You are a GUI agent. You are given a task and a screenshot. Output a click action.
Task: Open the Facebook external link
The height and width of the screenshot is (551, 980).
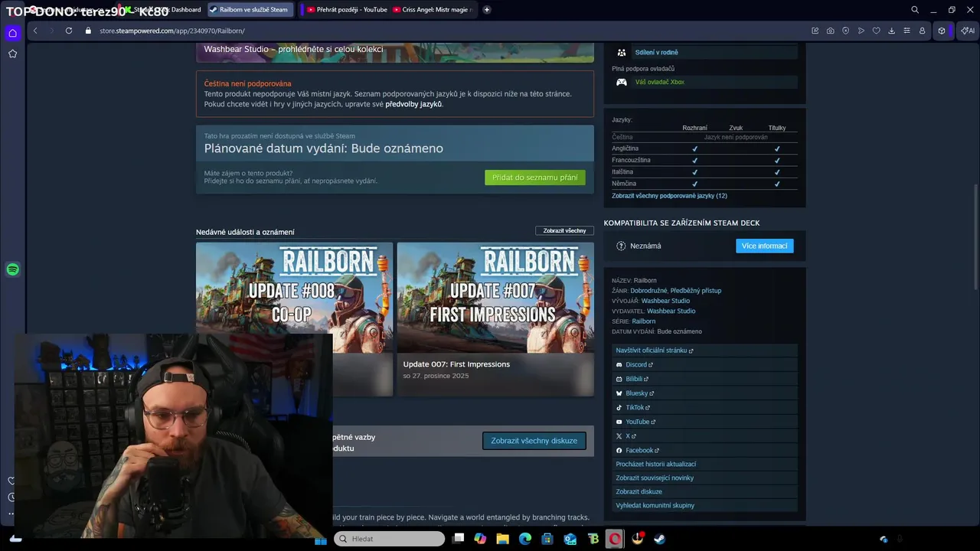(704, 450)
